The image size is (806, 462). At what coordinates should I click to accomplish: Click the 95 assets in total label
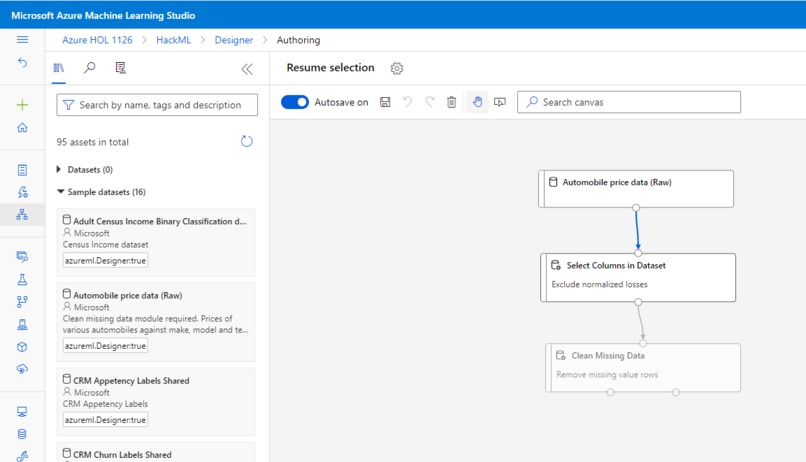click(x=93, y=142)
